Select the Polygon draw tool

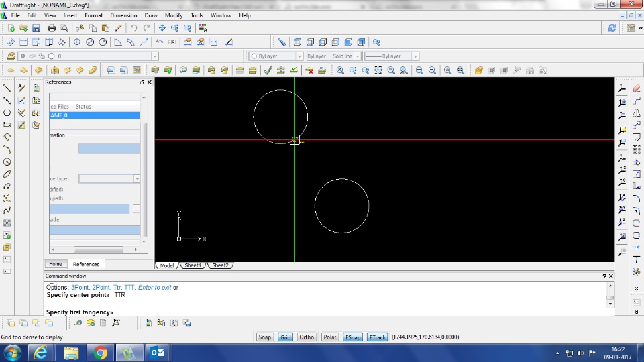click(7, 113)
